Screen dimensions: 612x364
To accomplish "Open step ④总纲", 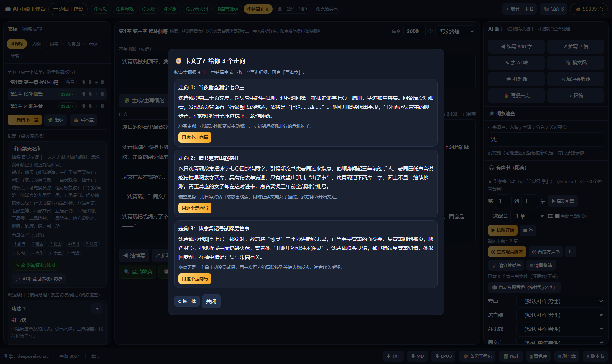I will point(170,9).
